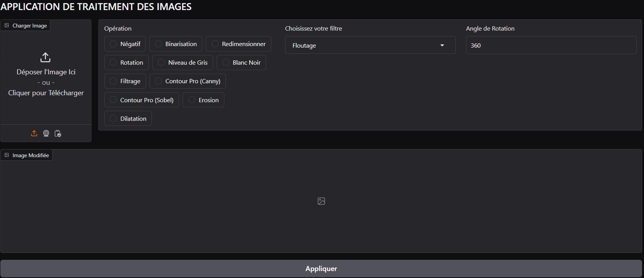Viewport: 644px width, 278px height.
Task: Open the Floutage filter dropdown
Action: 364,45
